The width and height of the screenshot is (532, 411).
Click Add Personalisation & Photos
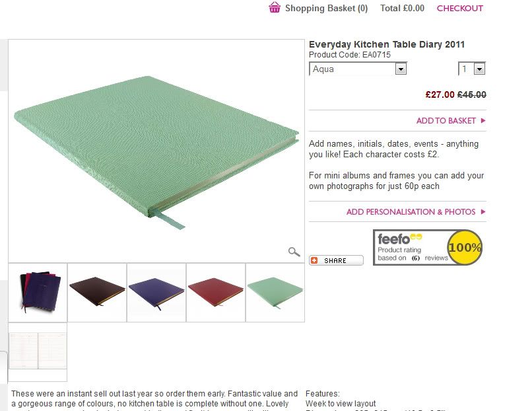point(411,212)
